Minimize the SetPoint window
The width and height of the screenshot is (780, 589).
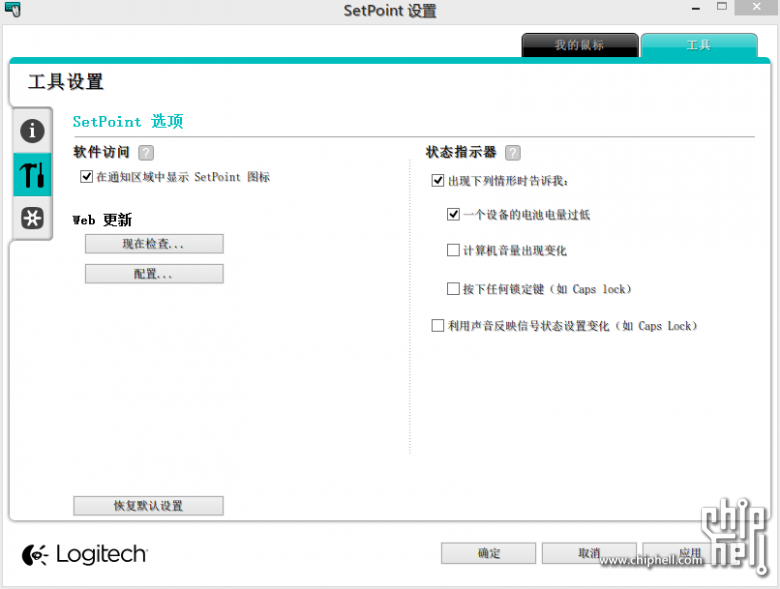(696, 8)
